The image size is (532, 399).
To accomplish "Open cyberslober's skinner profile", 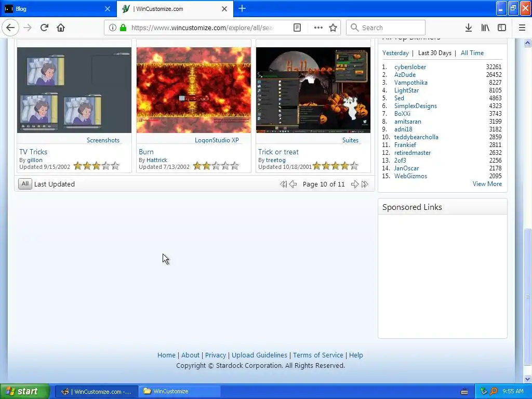I will tap(410, 67).
